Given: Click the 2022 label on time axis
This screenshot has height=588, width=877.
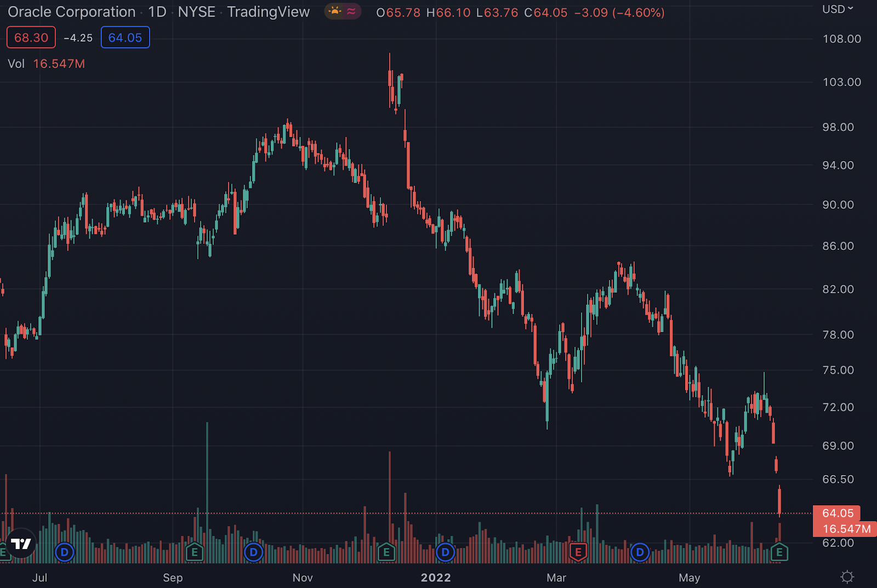Looking at the screenshot, I should [436, 578].
